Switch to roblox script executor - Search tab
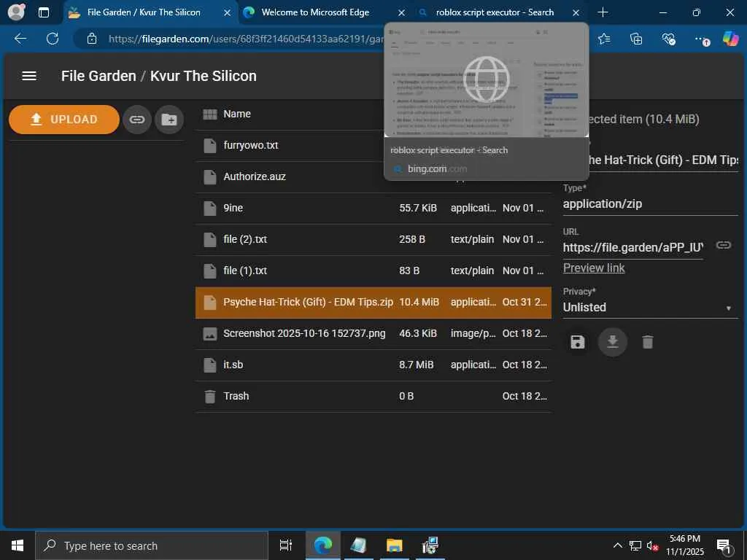This screenshot has height=560, width=747. [495, 12]
